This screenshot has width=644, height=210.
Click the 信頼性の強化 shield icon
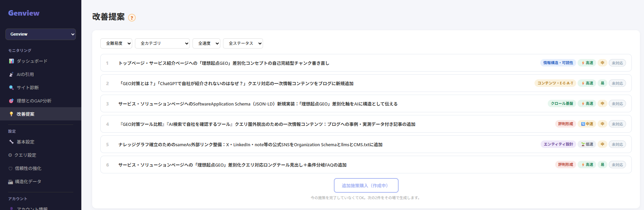11,168
